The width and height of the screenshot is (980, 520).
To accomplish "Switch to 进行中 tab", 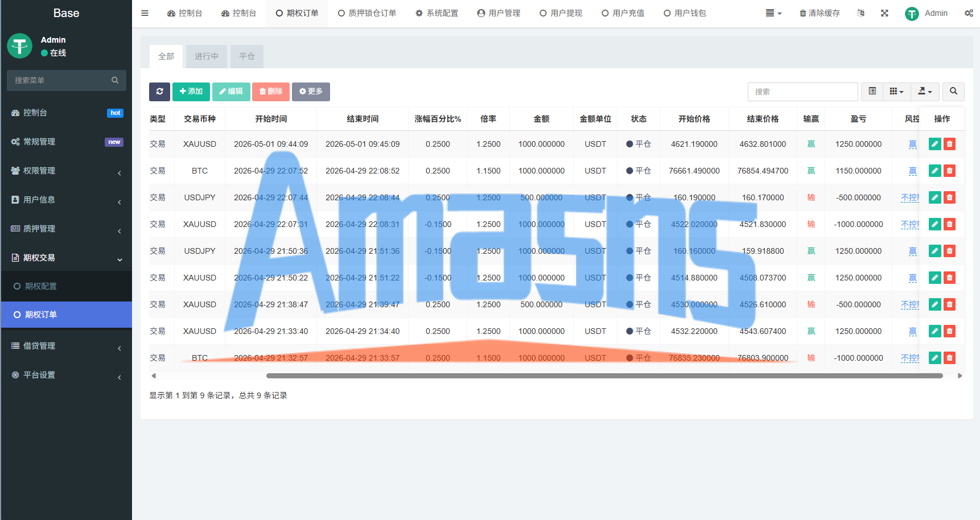I will point(207,56).
